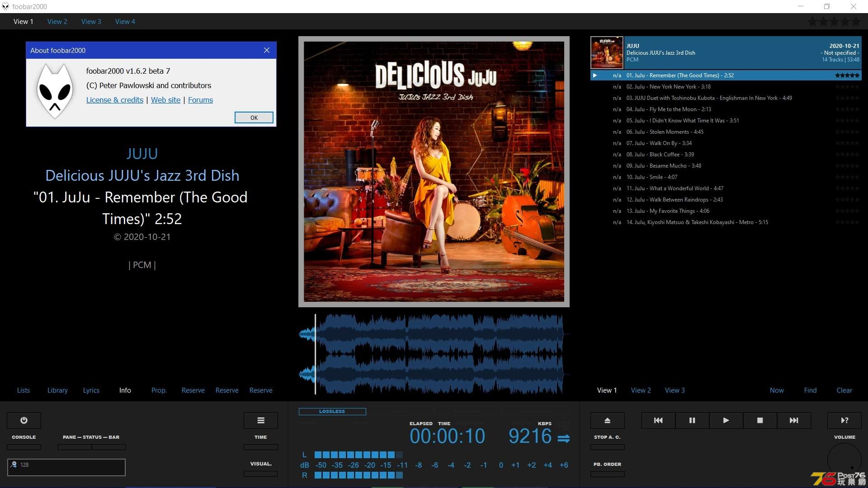Toggle the PANE button under Pane—Status—Bar label
This screenshot has height=488, width=868.
(x=75, y=447)
